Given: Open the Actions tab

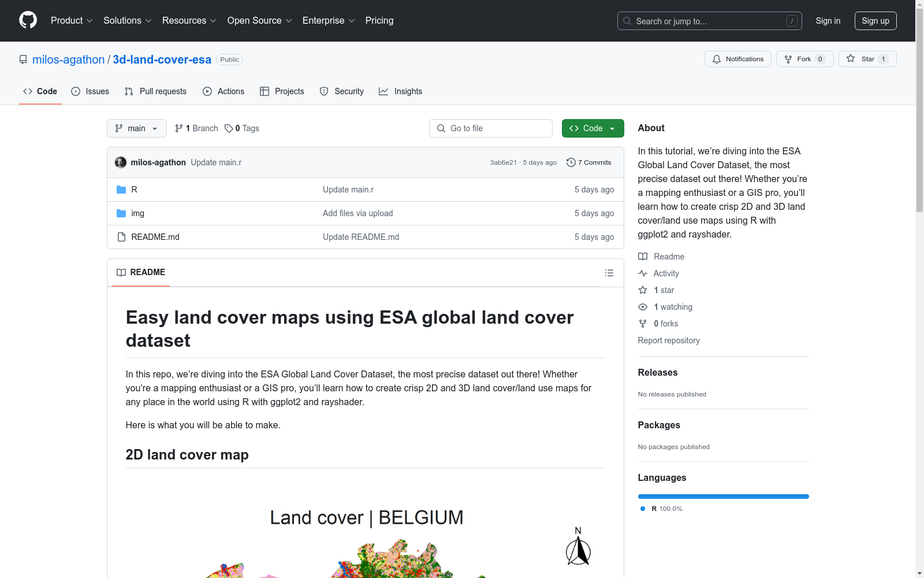Looking at the screenshot, I should click(x=223, y=91).
